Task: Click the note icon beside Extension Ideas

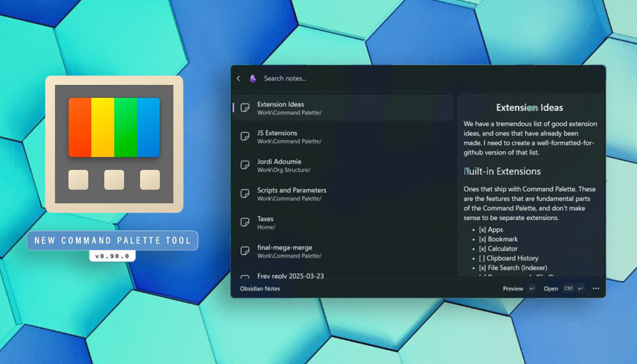Action: [x=245, y=108]
